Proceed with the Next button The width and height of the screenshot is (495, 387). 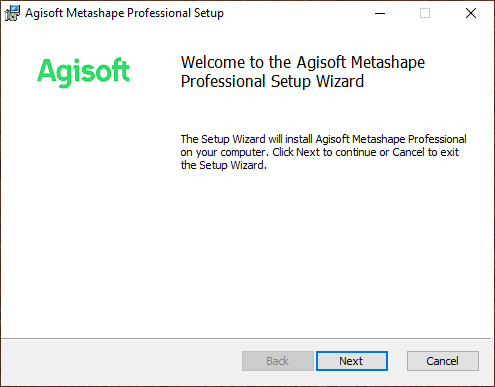coord(352,361)
